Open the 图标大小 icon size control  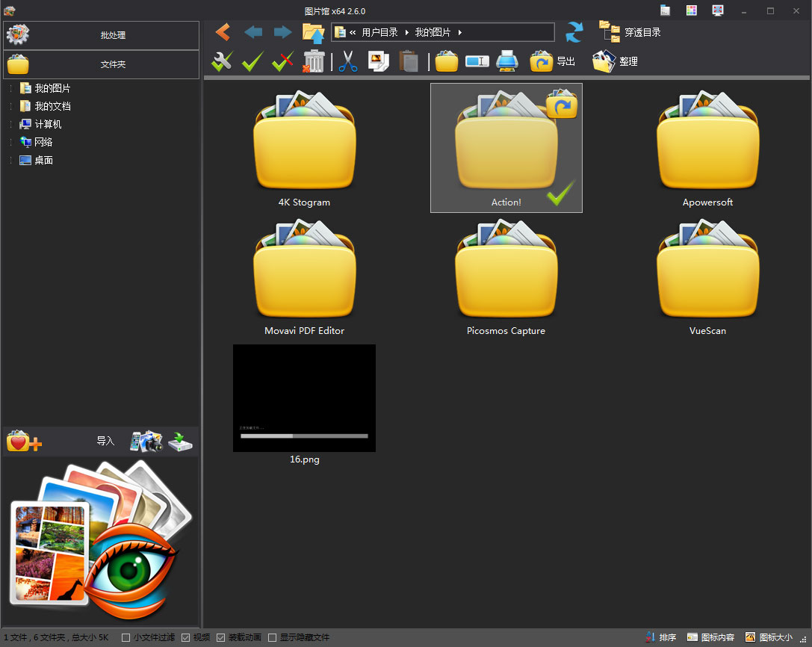(769, 637)
